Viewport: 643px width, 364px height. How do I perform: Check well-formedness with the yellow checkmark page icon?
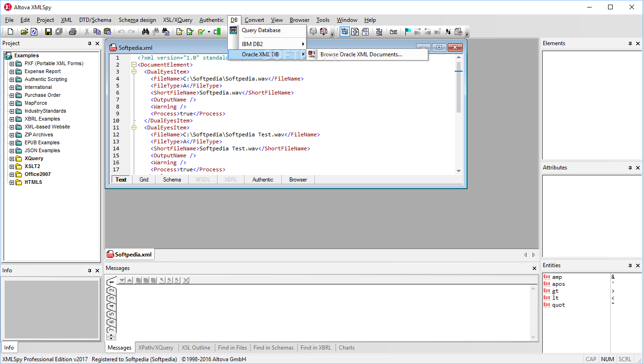point(179,32)
